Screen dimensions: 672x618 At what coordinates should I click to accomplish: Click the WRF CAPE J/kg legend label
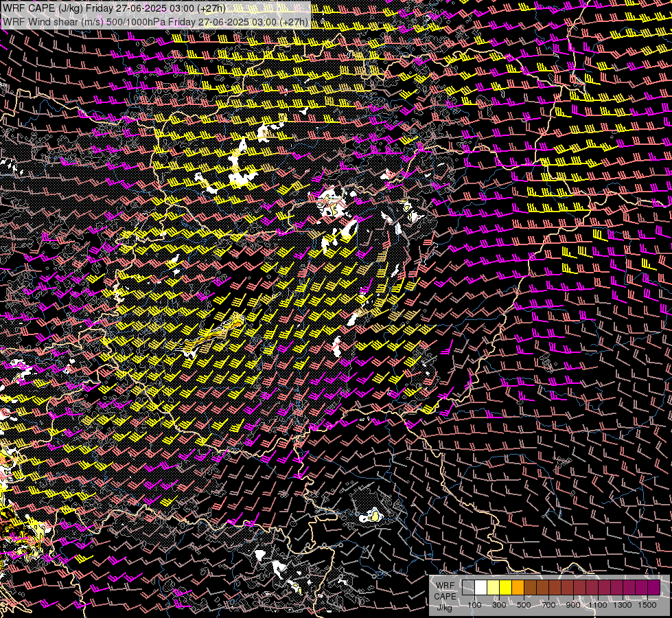(445, 597)
